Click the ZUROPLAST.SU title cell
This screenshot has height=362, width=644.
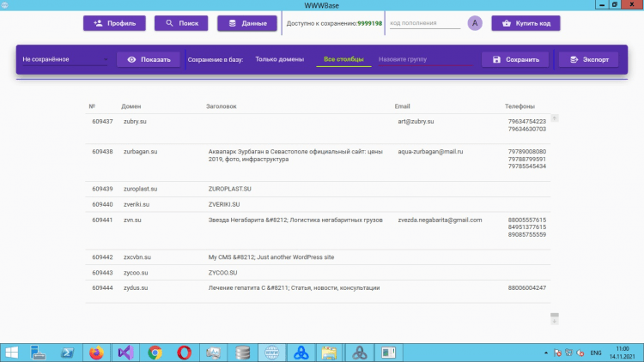click(229, 189)
